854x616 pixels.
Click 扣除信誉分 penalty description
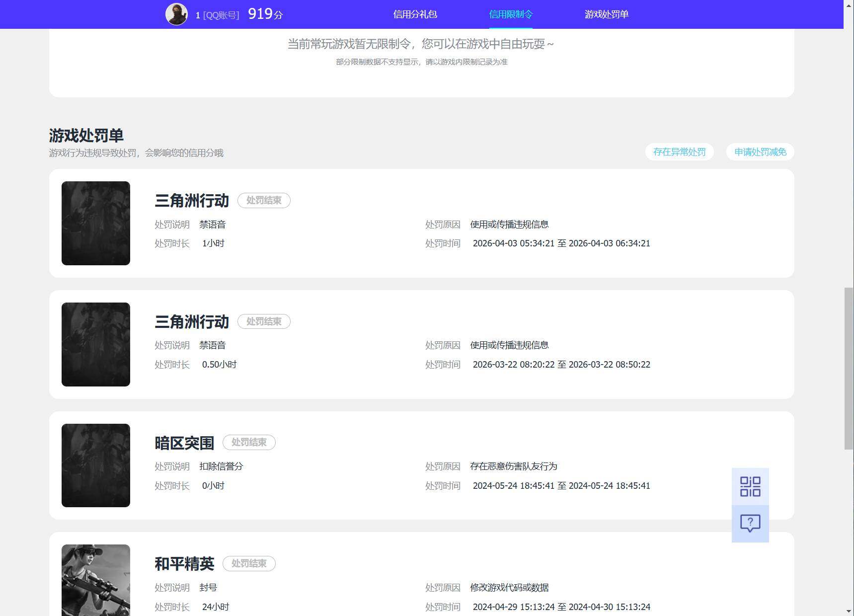[221, 466]
